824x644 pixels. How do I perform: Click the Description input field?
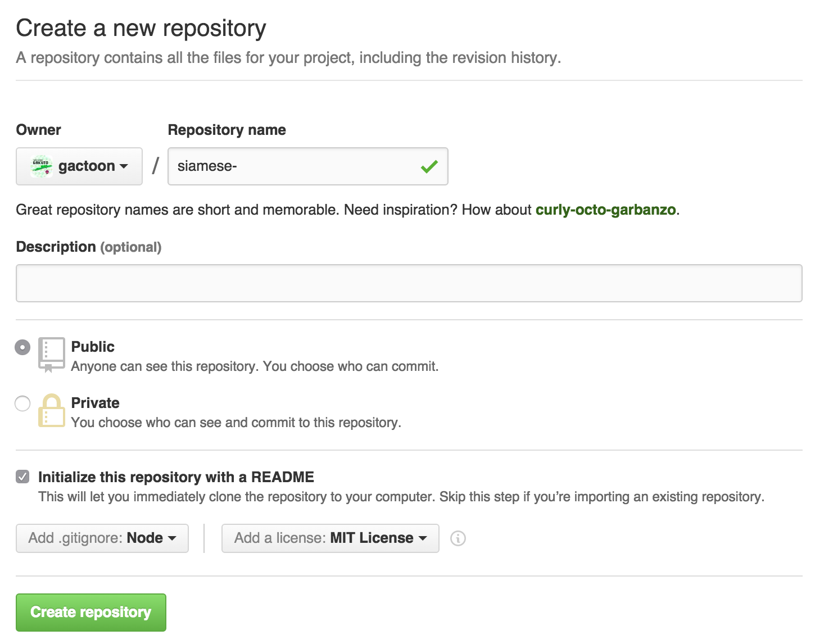point(409,283)
